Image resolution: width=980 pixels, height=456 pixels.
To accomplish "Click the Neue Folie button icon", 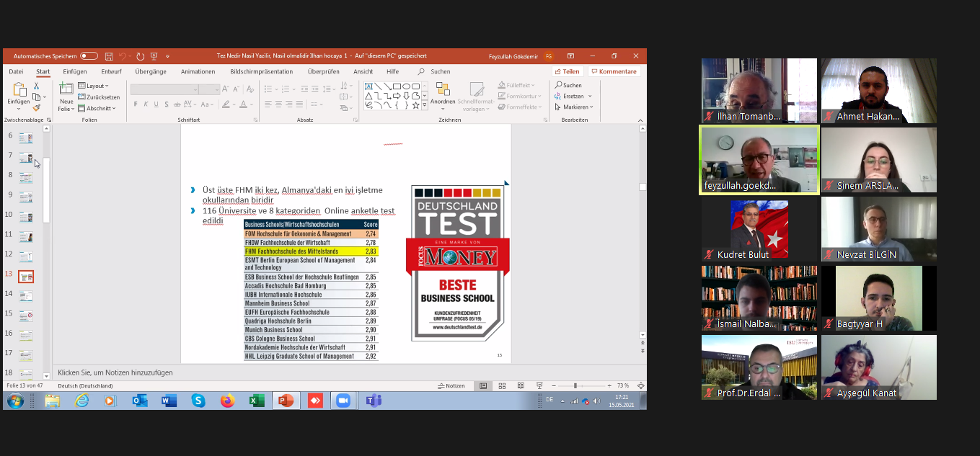I will tap(66, 89).
